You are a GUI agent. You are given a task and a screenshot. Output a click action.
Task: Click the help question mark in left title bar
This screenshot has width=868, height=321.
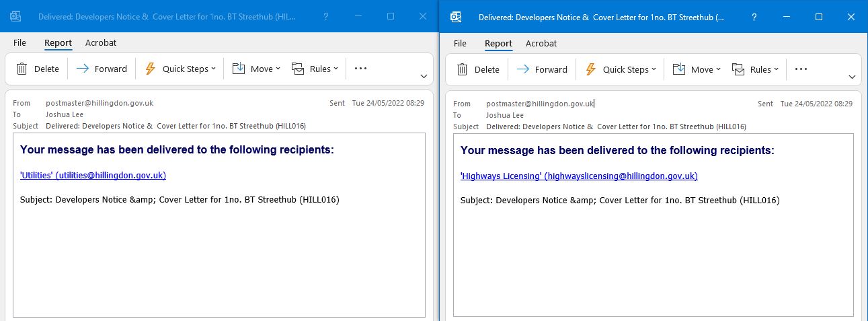(326, 16)
